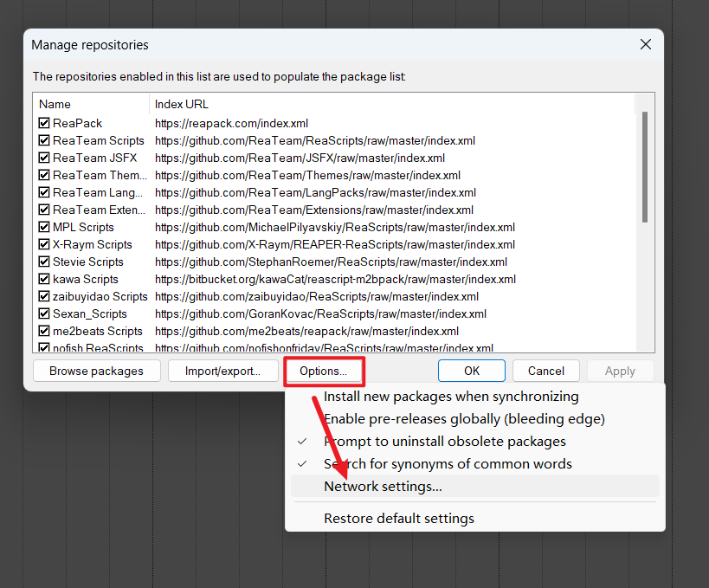The height and width of the screenshot is (588, 709).
Task: Toggle the zaibuyidao Scripts checkbox
Action: click(x=44, y=296)
